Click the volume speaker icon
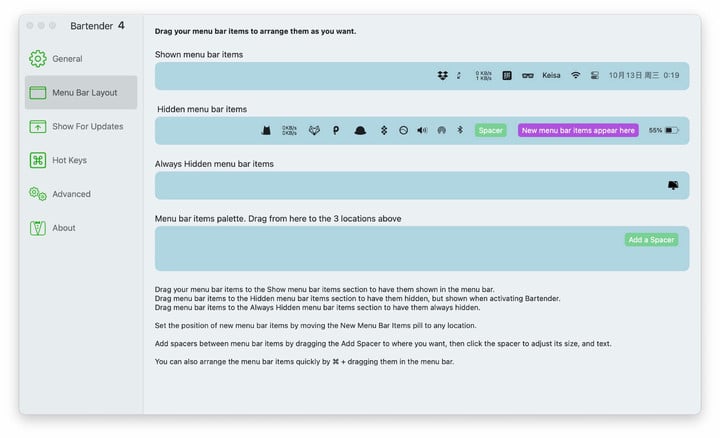The height and width of the screenshot is (438, 720). tap(422, 130)
